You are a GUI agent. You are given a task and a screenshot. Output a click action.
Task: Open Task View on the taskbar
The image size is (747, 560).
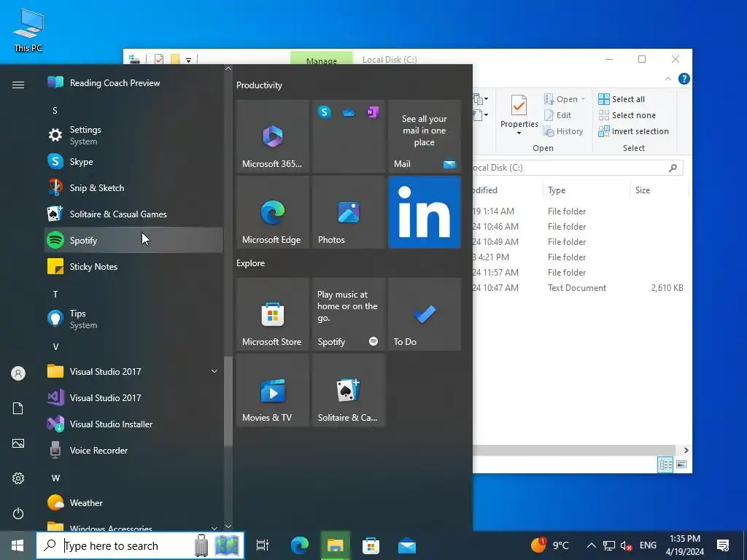pyautogui.click(x=262, y=545)
